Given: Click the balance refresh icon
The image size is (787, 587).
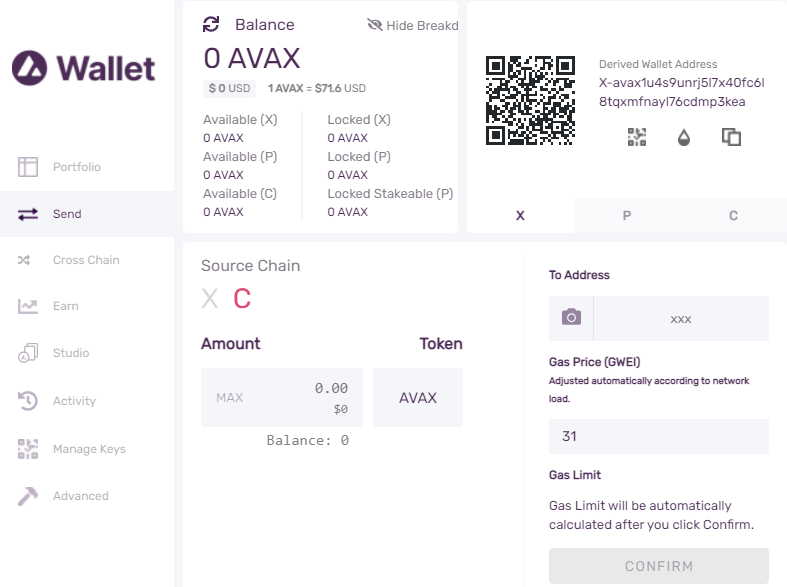Looking at the screenshot, I should pos(211,24).
